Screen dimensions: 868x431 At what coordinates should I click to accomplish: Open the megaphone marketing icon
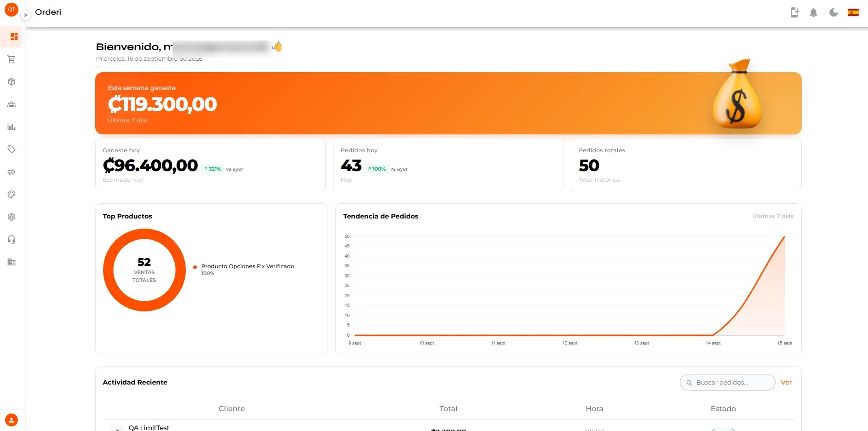(x=11, y=172)
